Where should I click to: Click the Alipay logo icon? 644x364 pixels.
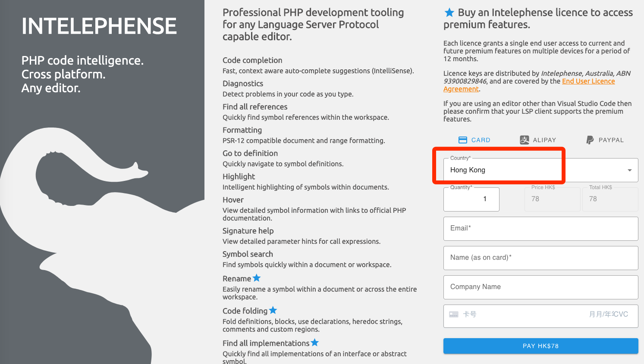point(525,140)
